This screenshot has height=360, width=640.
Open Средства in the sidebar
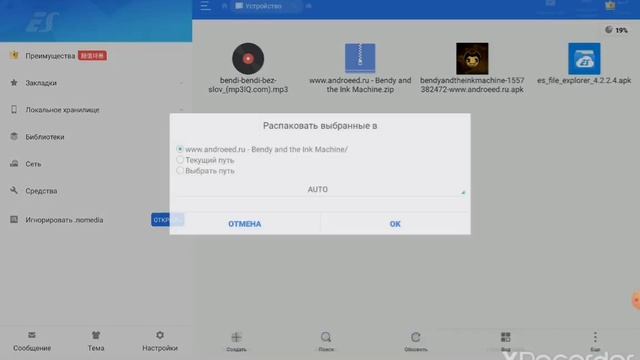[x=96, y=191]
